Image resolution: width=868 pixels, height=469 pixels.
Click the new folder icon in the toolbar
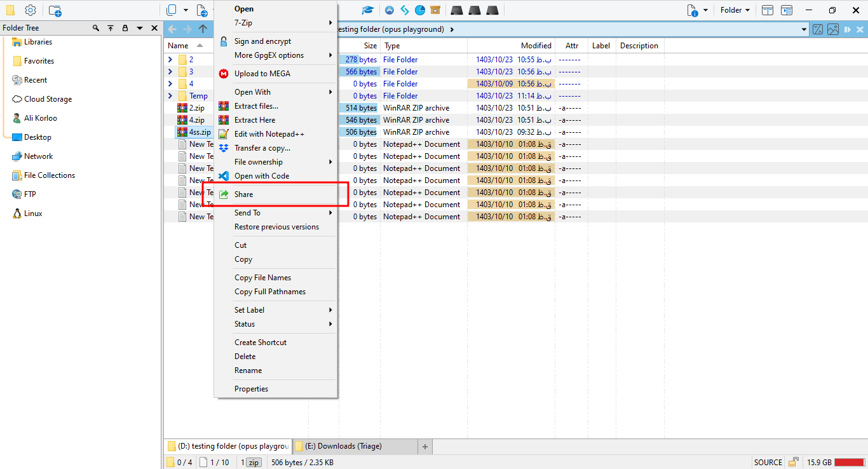coord(55,10)
